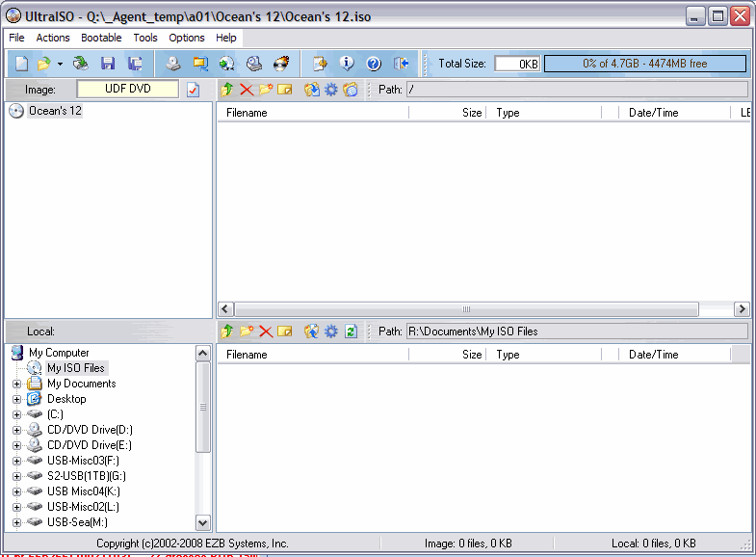Viewport: 756px width, 557px height.
Task: Expand the (C:) drive node
Action: pyautogui.click(x=17, y=414)
